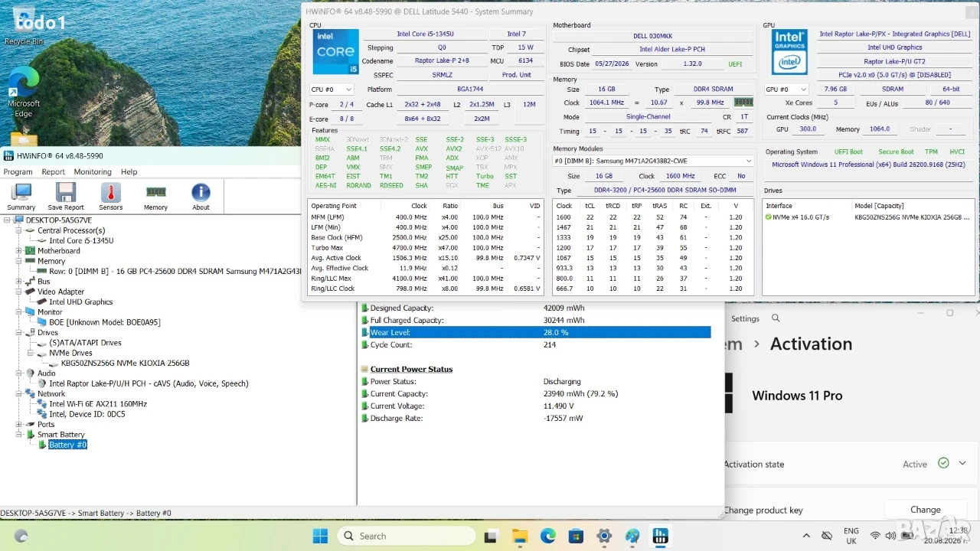This screenshot has width=980, height=551.
Task: Click the Intel Graphics logo
Action: [x=789, y=52]
